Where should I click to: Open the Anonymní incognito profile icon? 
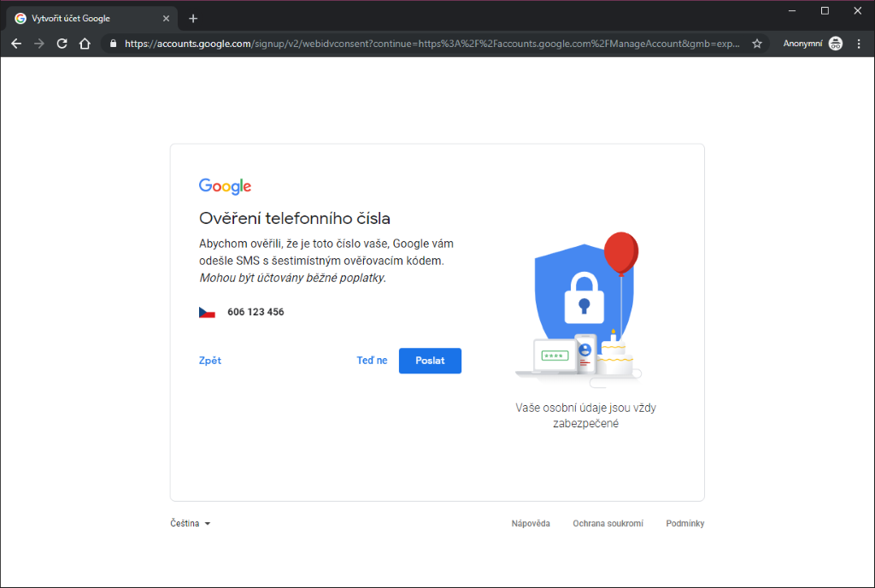pyautogui.click(x=836, y=44)
